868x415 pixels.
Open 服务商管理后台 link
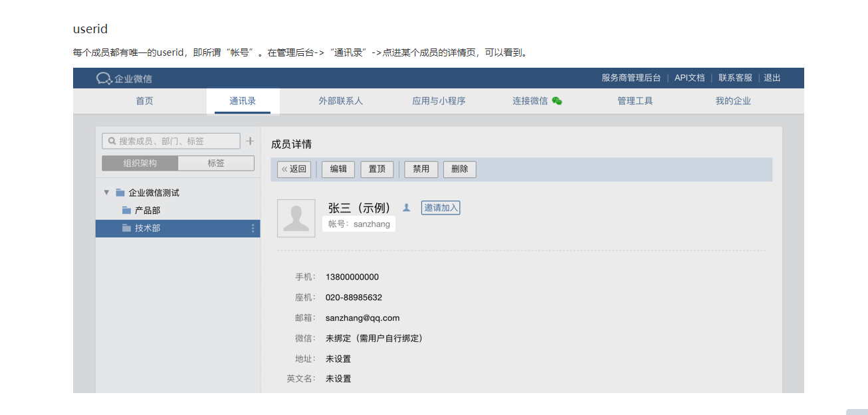(x=631, y=78)
